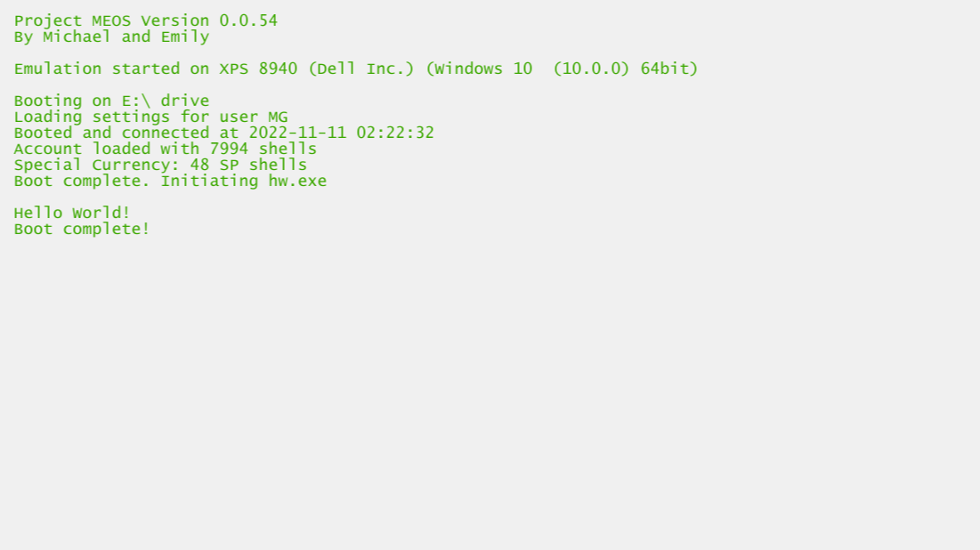Click the 'Special Currency: 48 SP shells' line
980x550 pixels.
click(160, 165)
